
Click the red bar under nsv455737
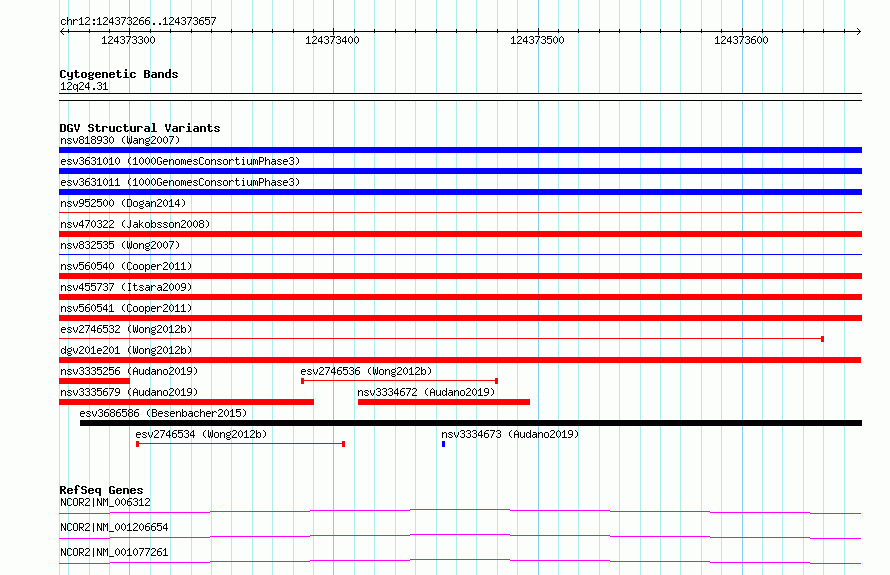460,297
